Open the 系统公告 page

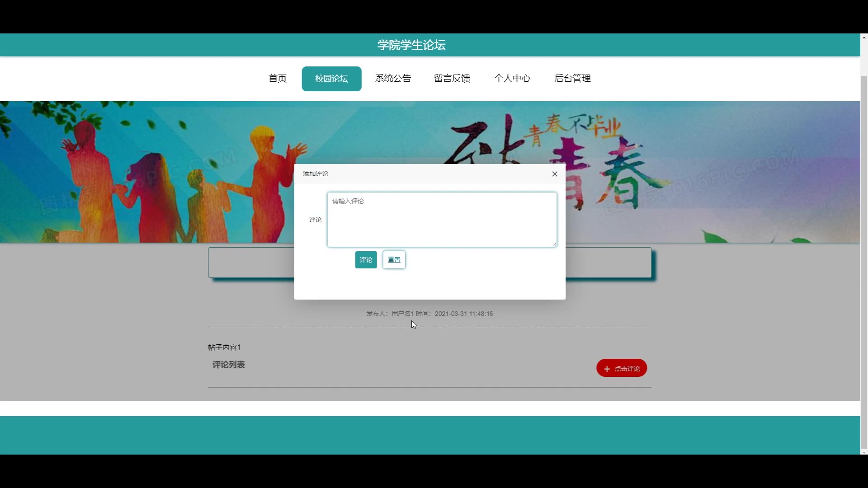click(x=393, y=79)
